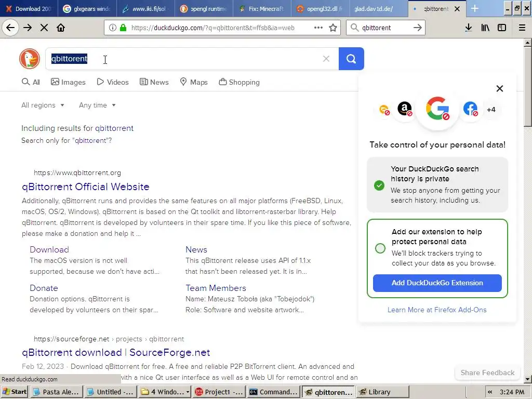
Task: Open the Download sitelink
Action: [49, 249]
